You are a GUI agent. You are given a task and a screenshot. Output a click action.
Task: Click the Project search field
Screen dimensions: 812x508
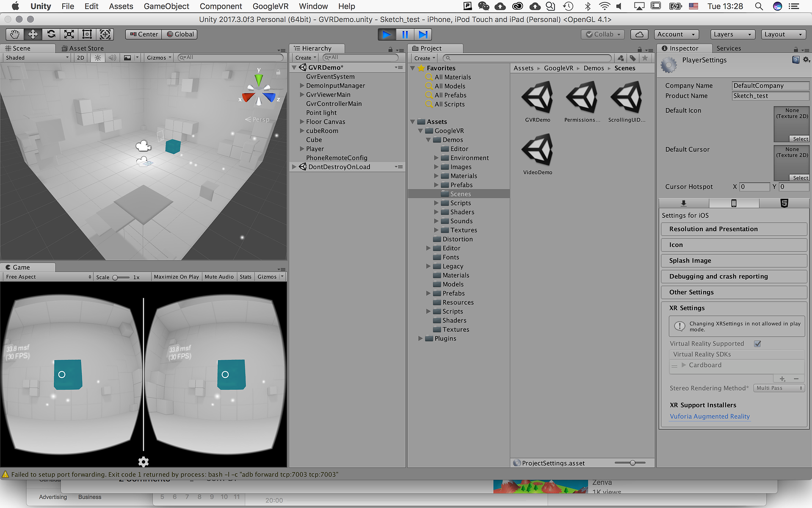(x=527, y=58)
